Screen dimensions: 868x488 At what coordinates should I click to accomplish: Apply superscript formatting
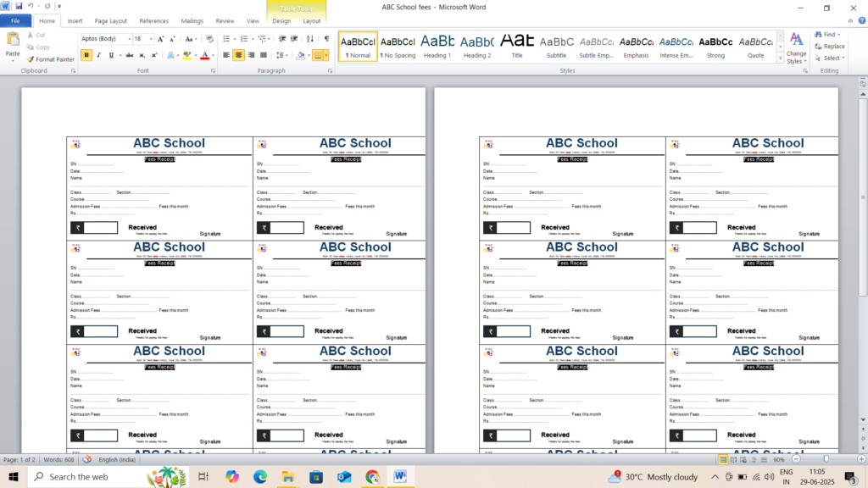pos(154,55)
